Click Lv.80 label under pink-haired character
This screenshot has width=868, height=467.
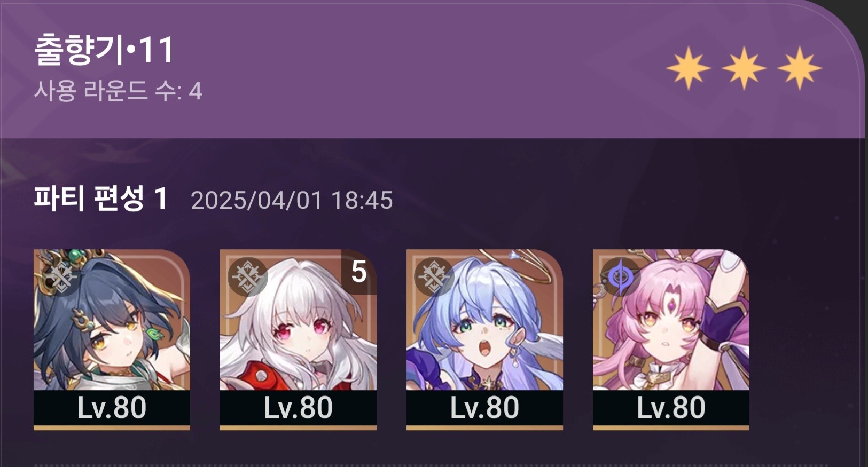pos(671,408)
